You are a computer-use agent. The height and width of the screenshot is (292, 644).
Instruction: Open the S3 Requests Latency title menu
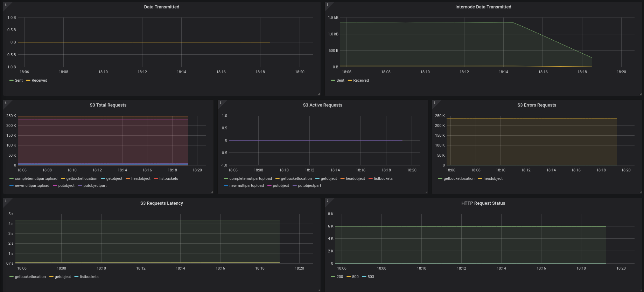[x=161, y=203]
